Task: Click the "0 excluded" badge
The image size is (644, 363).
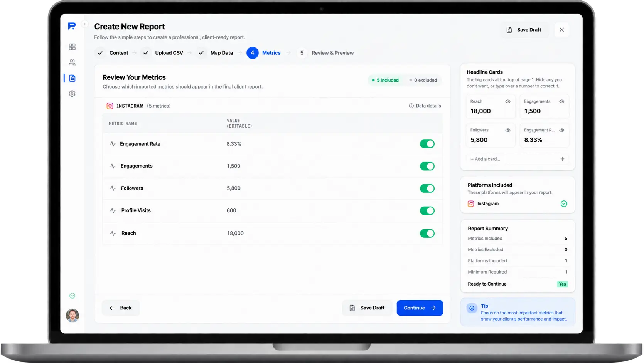Action: [x=423, y=80]
